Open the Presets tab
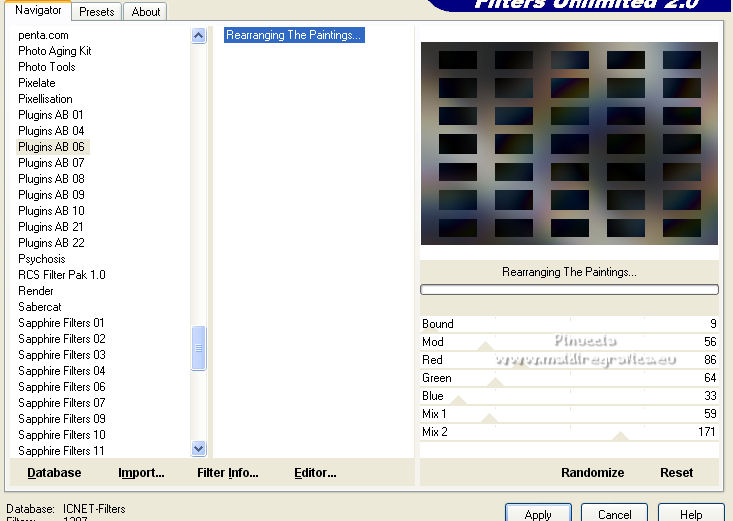This screenshot has height=521, width=733. pos(97,12)
